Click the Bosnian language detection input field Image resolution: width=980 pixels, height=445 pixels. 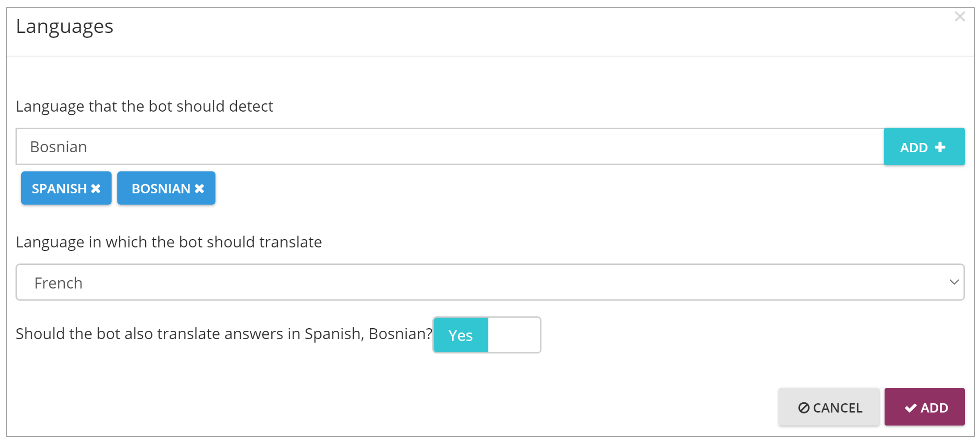pos(450,147)
